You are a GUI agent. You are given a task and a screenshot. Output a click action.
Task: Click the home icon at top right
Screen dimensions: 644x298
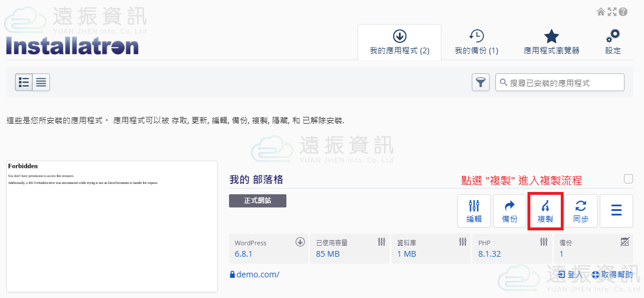601,11
